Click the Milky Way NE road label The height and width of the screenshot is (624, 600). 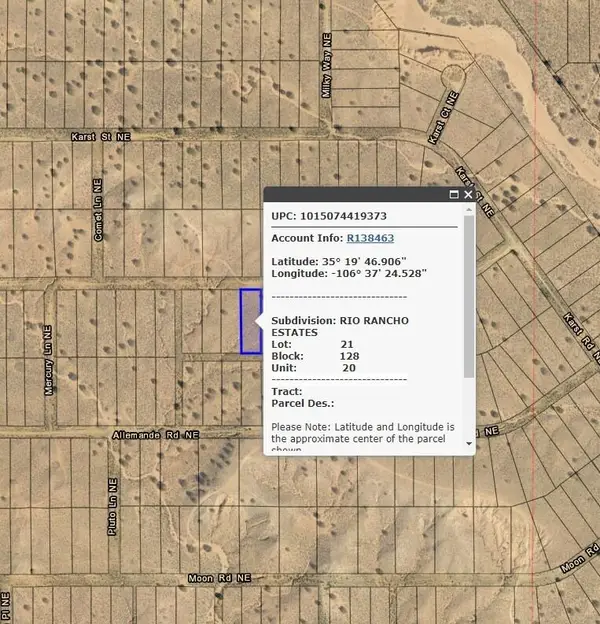click(326, 65)
